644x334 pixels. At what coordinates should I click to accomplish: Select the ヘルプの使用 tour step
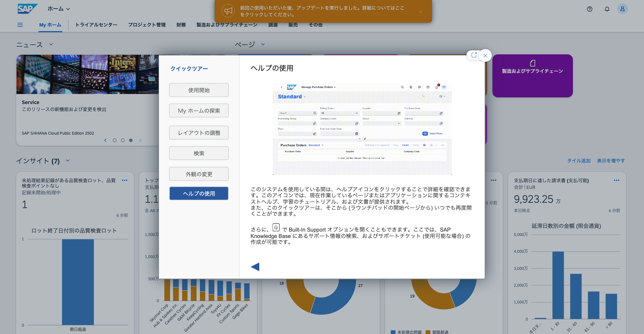pyautogui.click(x=199, y=193)
